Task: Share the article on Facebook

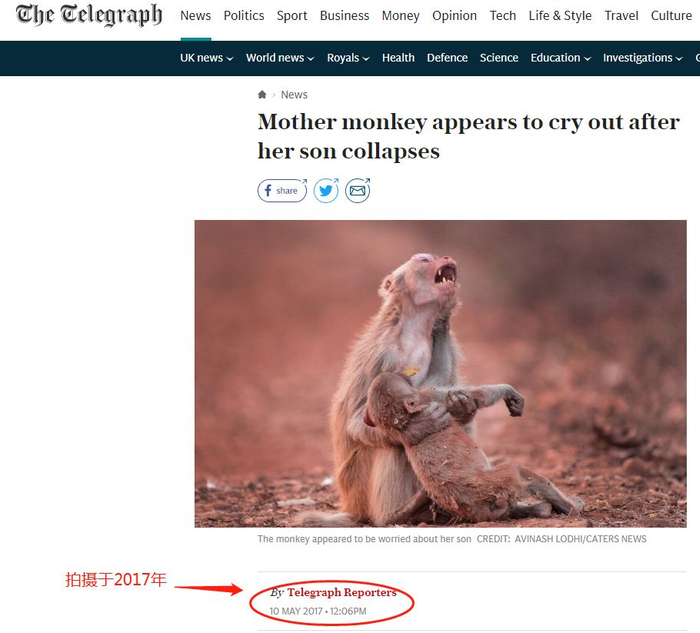Action: (282, 191)
